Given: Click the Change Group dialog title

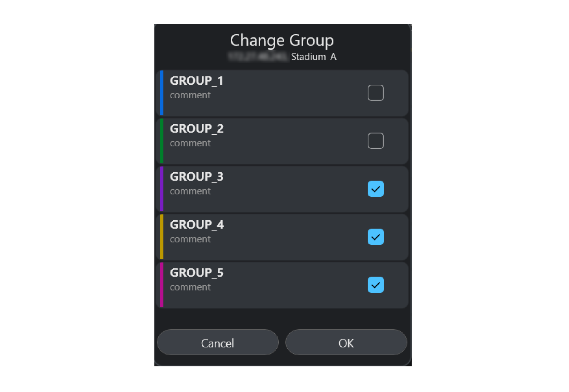Looking at the screenshot, I should (x=282, y=41).
